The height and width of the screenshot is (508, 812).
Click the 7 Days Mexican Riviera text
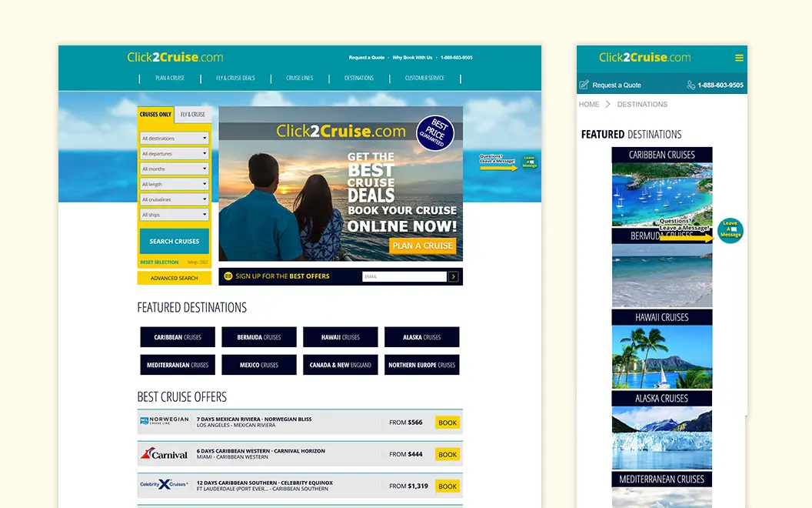click(x=254, y=419)
